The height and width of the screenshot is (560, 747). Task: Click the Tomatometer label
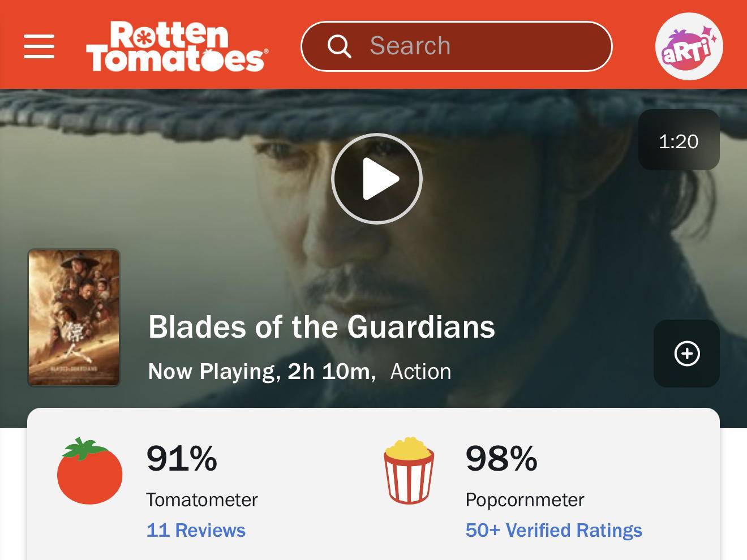coord(201,499)
